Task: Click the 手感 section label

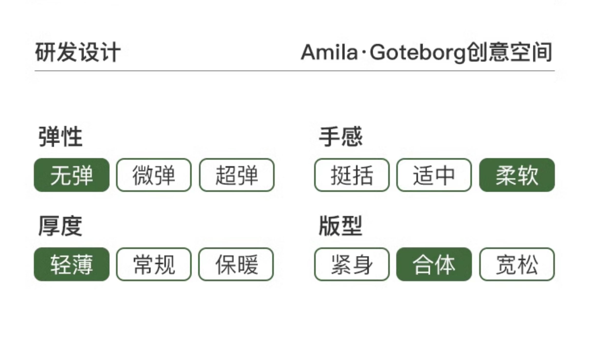Action: (x=341, y=136)
